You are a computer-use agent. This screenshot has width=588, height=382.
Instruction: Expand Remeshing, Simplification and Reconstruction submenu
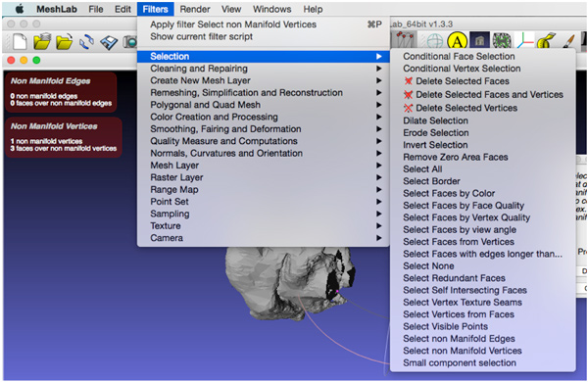point(264,93)
